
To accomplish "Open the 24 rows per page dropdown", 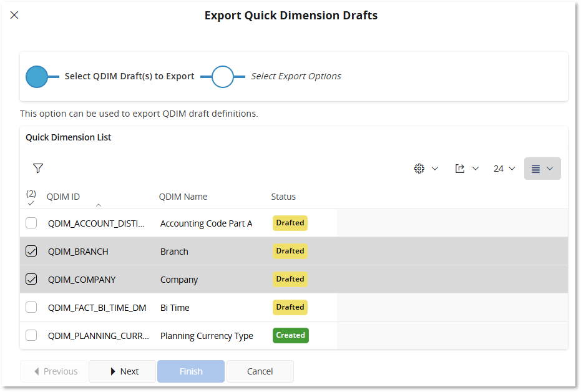I will tap(504, 169).
